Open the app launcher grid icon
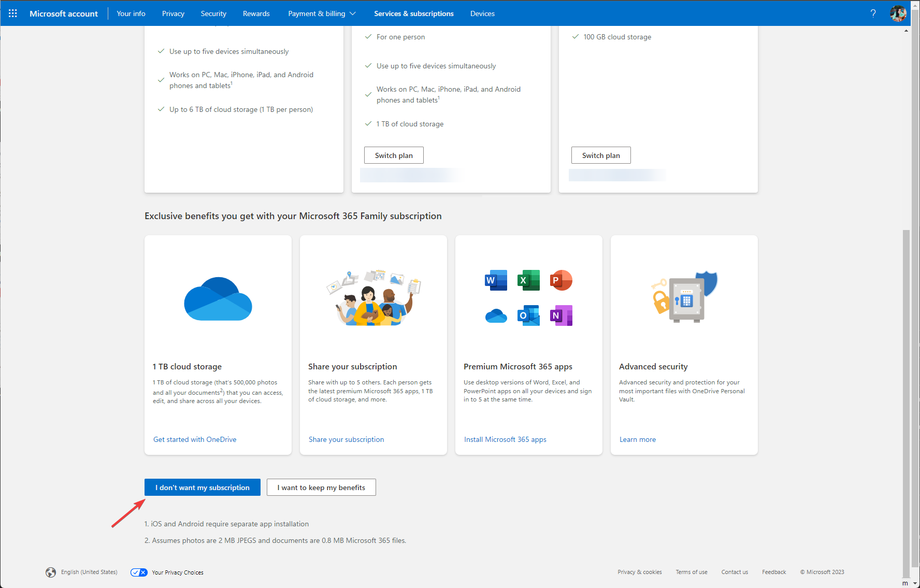The image size is (920, 588). [x=13, y=13]
